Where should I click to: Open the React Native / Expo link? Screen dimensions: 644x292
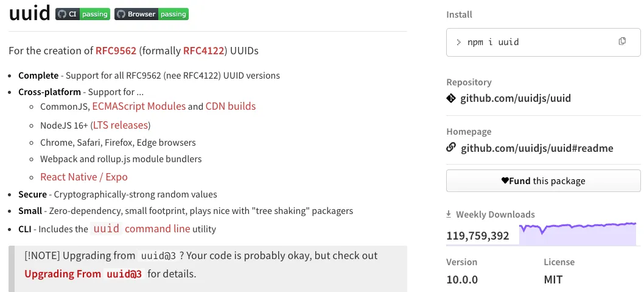pos(84,177)
